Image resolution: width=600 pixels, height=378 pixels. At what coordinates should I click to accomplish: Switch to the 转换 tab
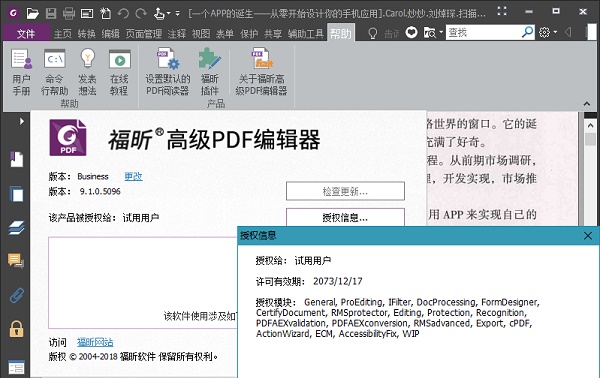pos(86,34)
